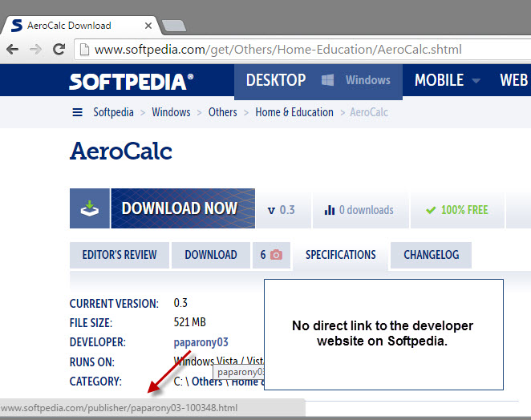Select Windows platform in the header

(x=368, y=80)
